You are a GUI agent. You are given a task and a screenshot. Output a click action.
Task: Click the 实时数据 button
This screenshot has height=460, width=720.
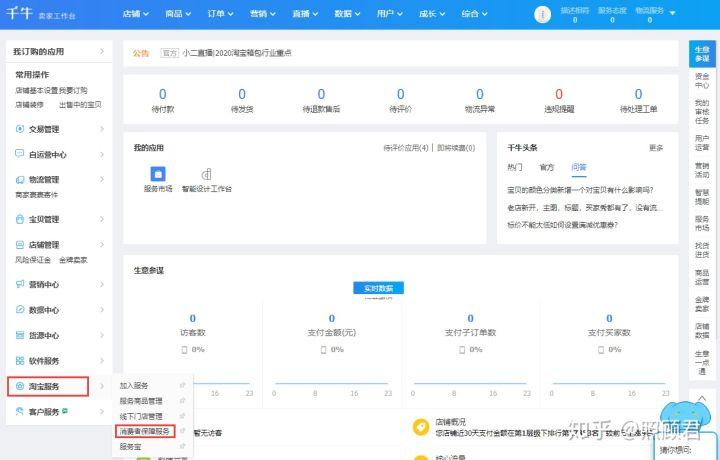pyautogui.click(x=378, y=288)
